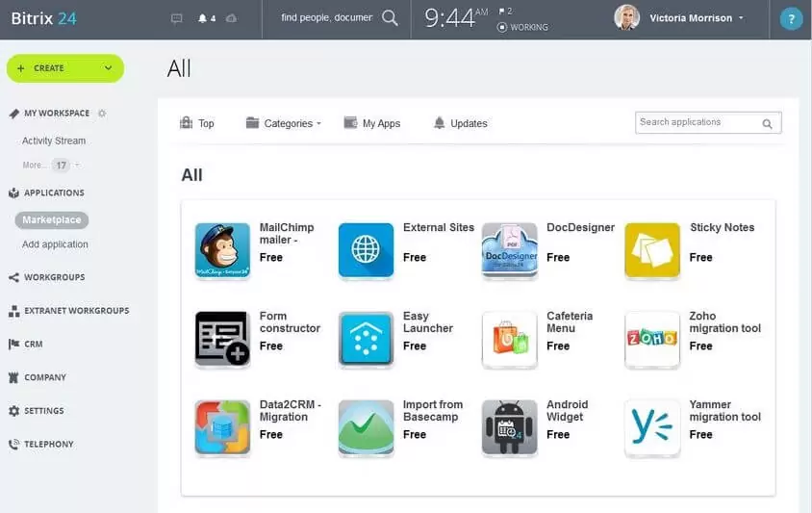This screenshot has width=812, height=513.
Task: Click the Cafeteria Menu title link
Action: pyautogui.click(x=570, y=322)
